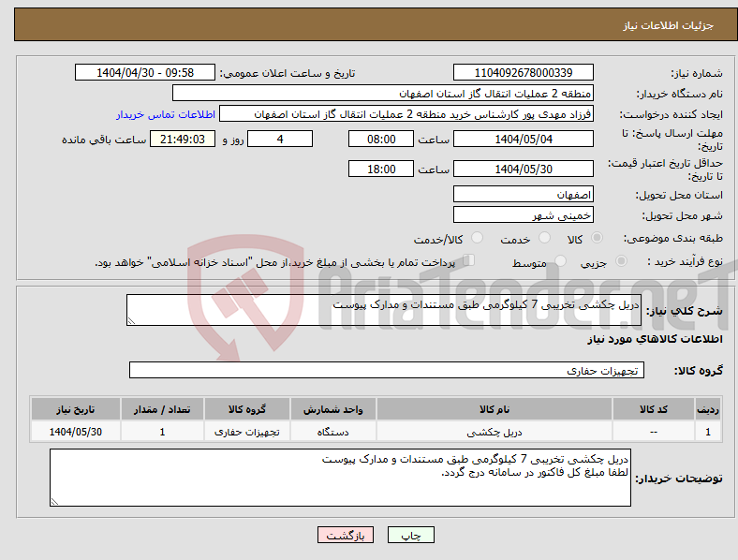Click the row number cell 1

[x=707, y=432]
